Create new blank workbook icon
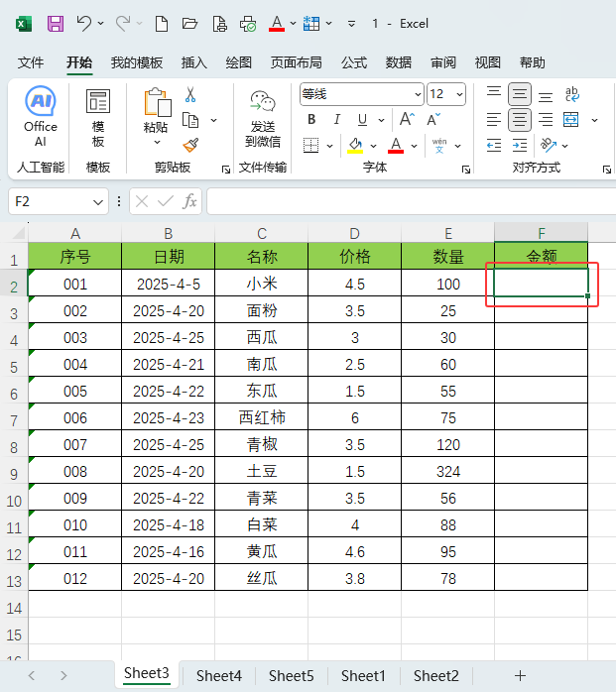Image resolution: width=616 pixels, height=692 pixels. click(162, 24)
